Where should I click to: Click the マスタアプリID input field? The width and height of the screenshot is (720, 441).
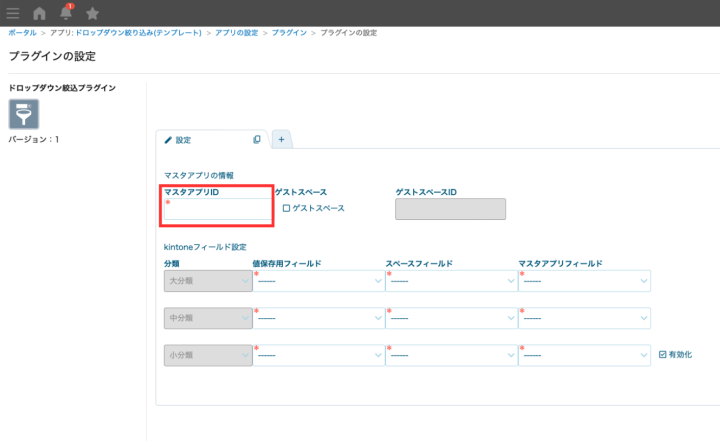(218, 210)
